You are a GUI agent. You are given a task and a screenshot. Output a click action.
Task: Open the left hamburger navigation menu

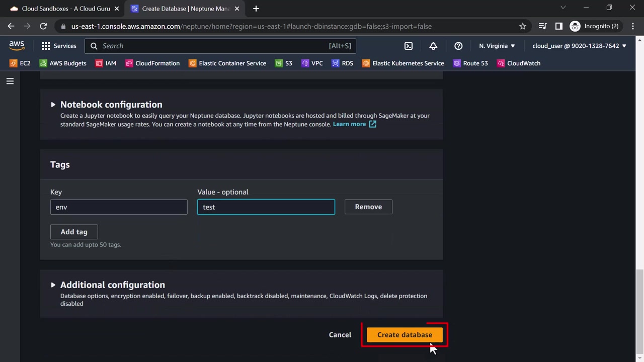tap(10, 81)
